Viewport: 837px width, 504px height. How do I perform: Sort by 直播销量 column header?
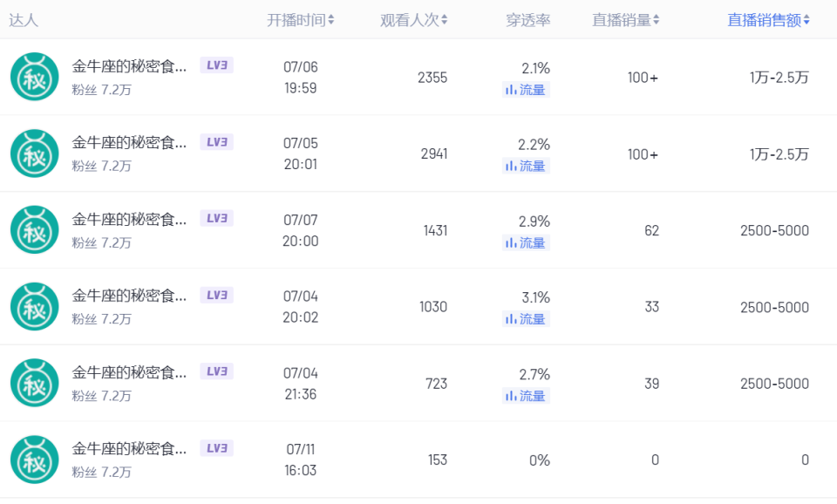point(626,20)
